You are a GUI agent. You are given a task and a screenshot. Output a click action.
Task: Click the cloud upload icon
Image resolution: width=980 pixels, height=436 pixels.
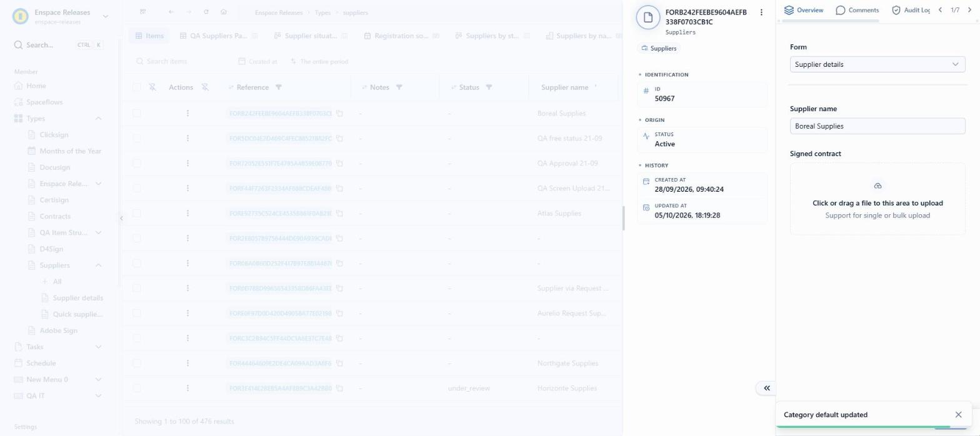pyautogui.click(x=877, y=186)
